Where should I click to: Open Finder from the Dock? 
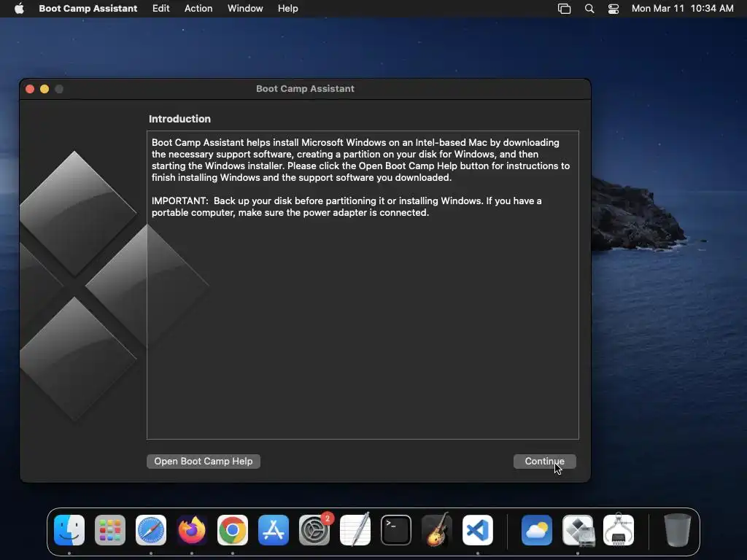click(69, 530)
